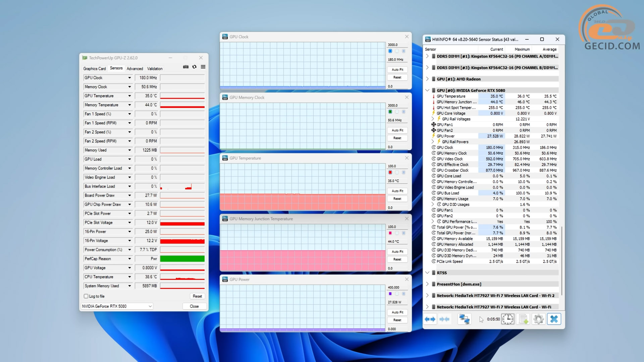
Task: Click the 1225 MB Memory Used value
Action: [x=147, y=150]
